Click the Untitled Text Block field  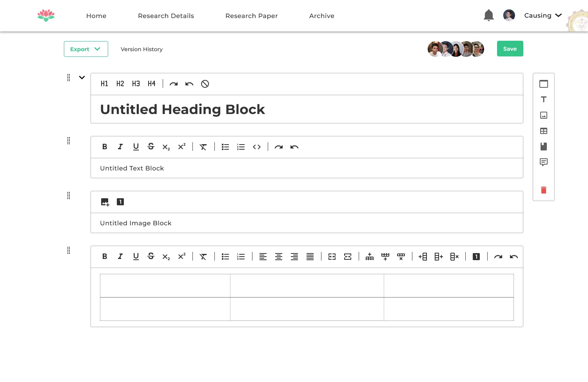307,168
